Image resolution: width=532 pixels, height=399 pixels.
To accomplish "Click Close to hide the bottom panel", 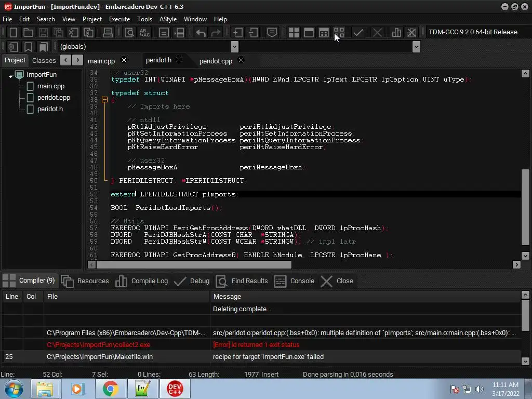I will coord(337,281).
